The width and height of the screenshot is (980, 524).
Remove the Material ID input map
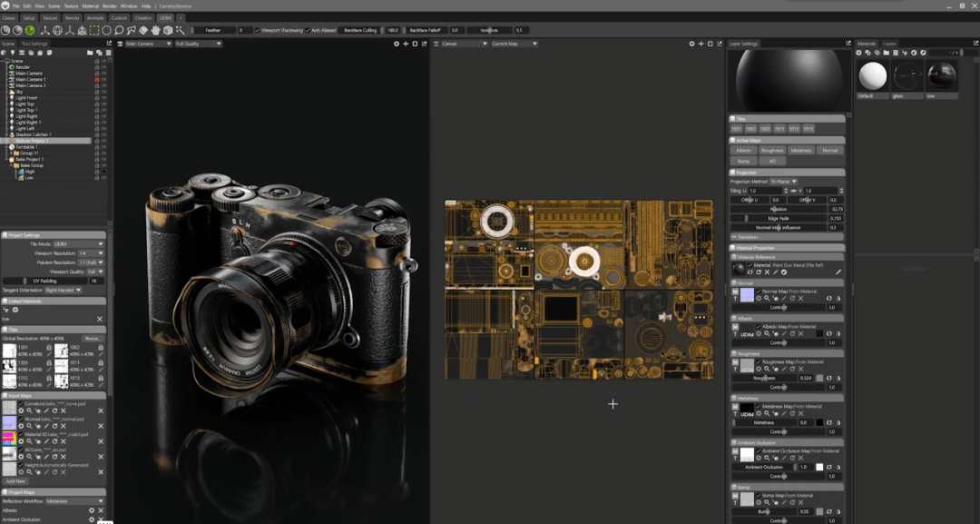101,441
